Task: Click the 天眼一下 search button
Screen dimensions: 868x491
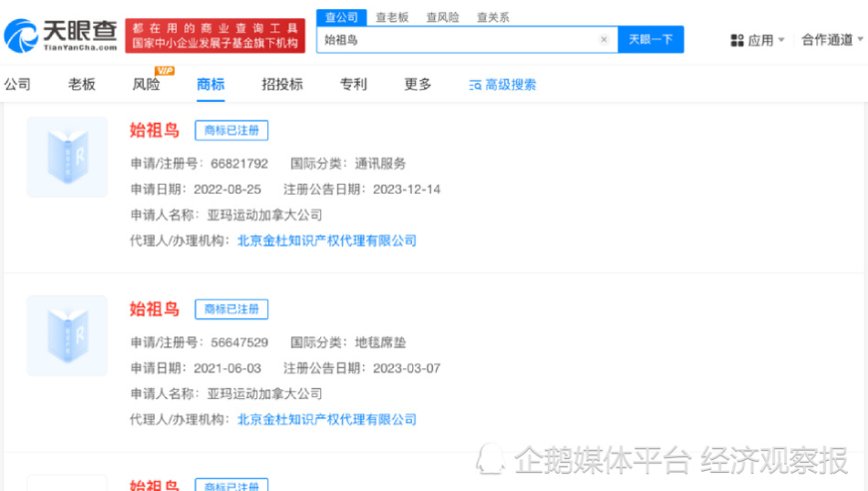Action: pos(651,39)
